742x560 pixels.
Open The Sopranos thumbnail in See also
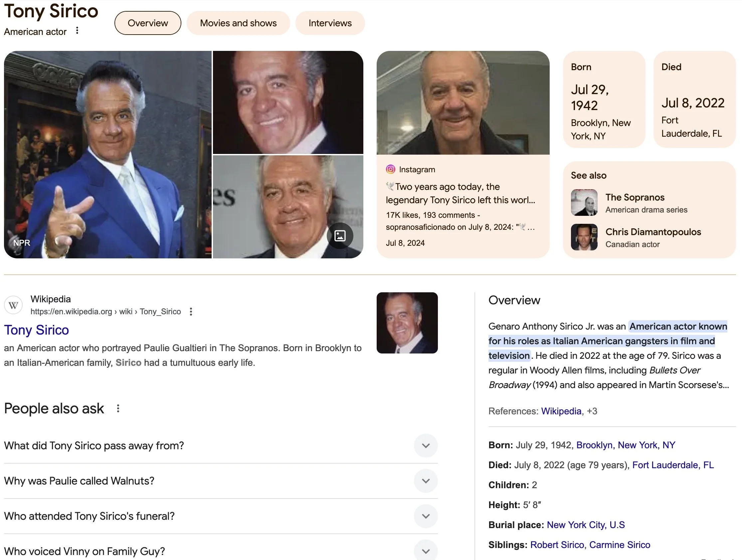point(584,203)
